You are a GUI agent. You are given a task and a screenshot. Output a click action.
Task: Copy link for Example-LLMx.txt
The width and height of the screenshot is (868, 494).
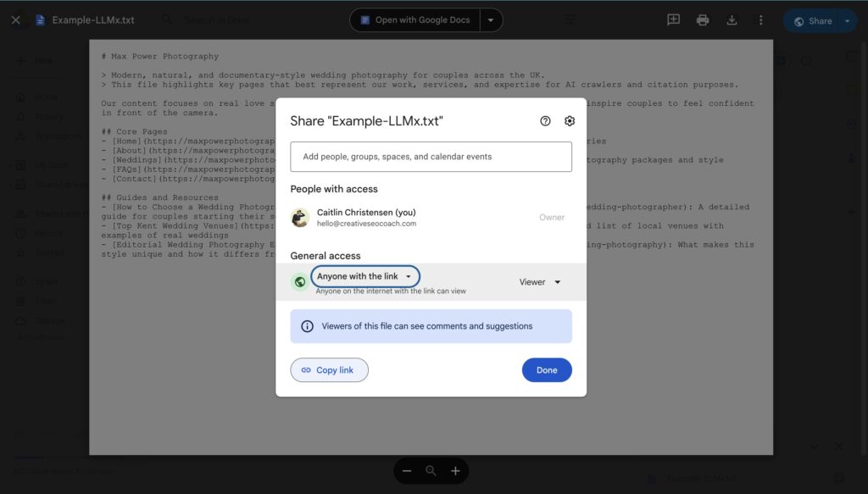(x=329, y=369)
